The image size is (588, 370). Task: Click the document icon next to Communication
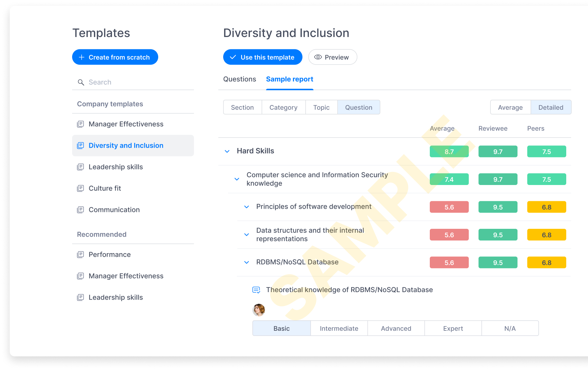(x=80, y=210)
